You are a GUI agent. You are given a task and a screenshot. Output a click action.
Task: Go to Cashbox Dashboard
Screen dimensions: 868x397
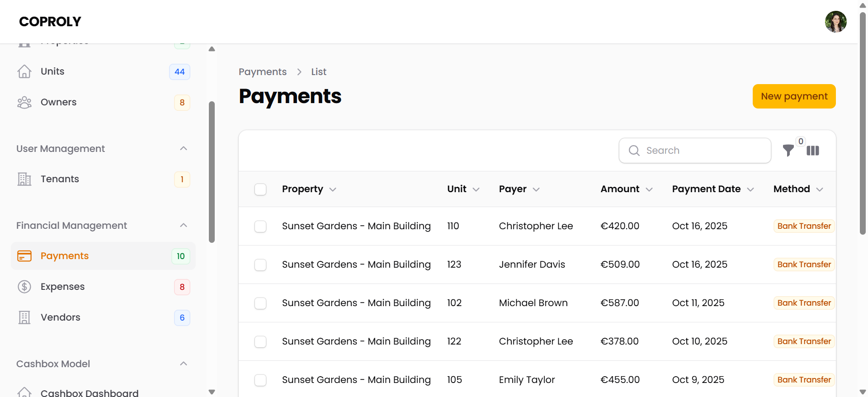(90, 392)
